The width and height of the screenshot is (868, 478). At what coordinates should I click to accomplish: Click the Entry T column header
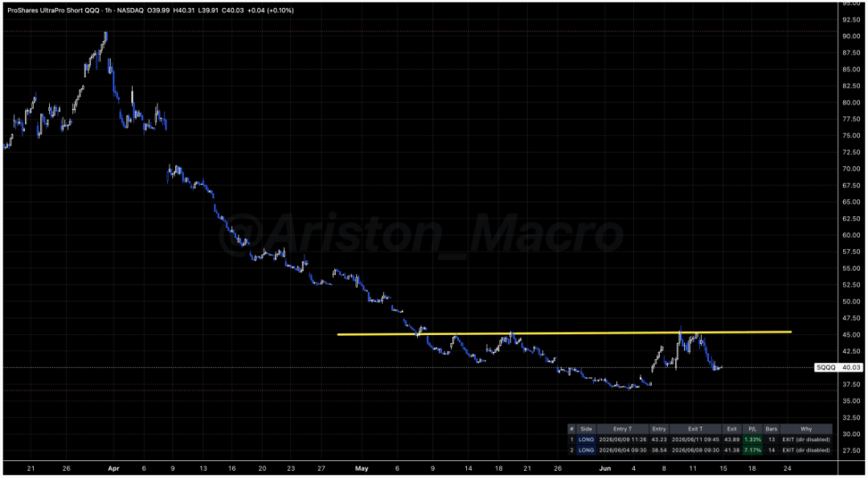[623, 429]
